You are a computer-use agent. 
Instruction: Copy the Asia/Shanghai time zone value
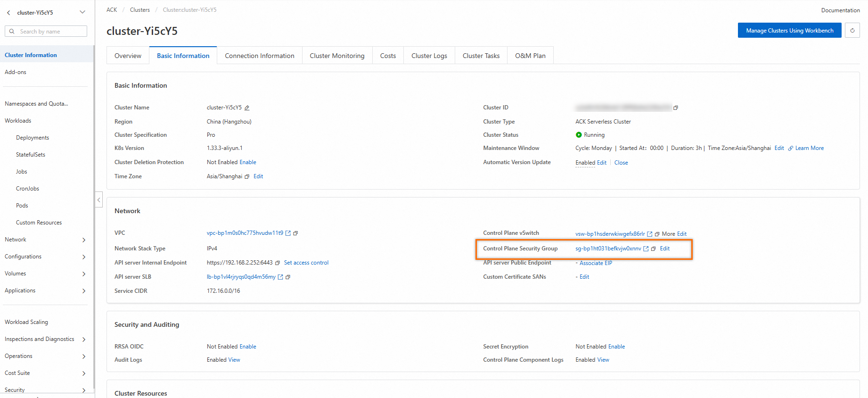point(247,177)
